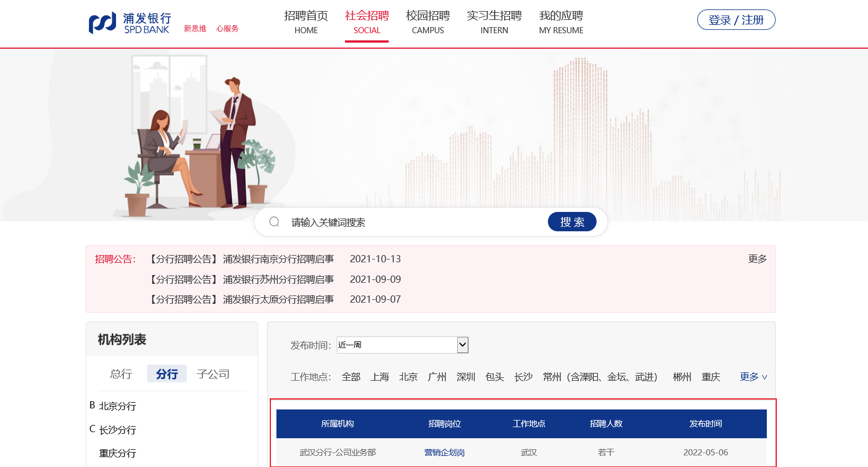Click the SPD Bank logo

click(x=130, y=23)
